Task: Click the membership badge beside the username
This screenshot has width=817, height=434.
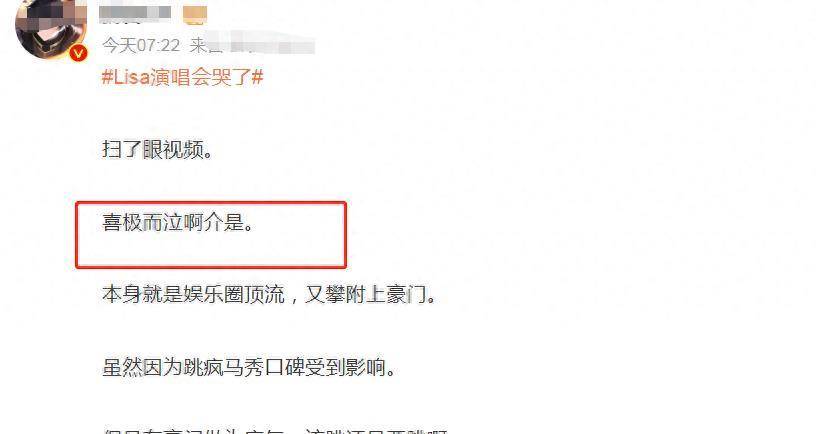Action: click(x=195, y=16)
